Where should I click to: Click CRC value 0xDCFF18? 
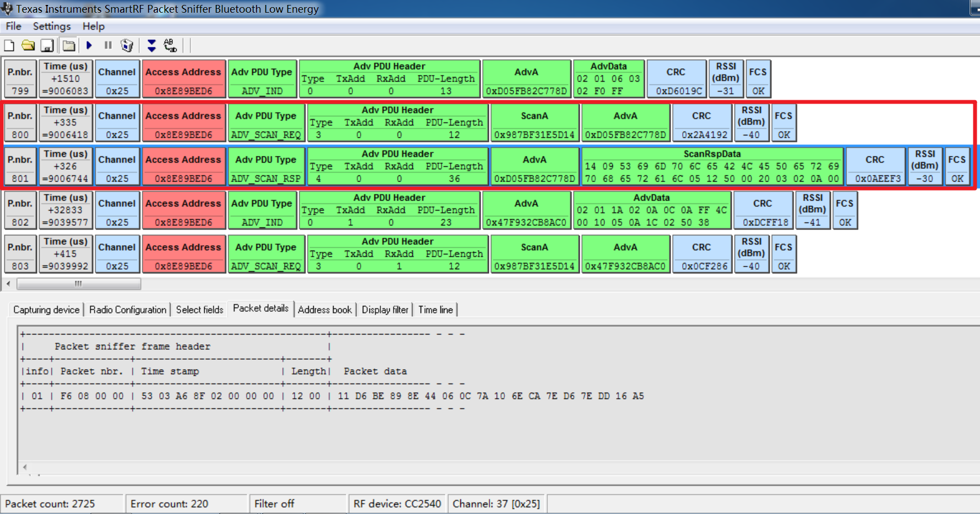(x=766, y=222)
